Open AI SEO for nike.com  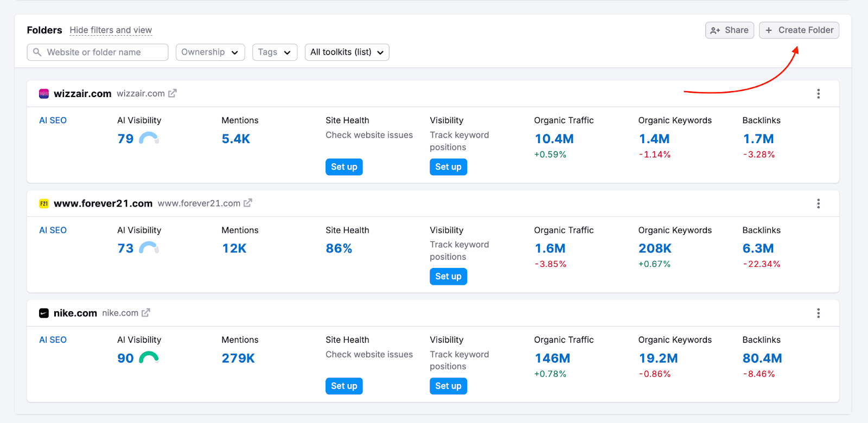click(x=53, y=340)
